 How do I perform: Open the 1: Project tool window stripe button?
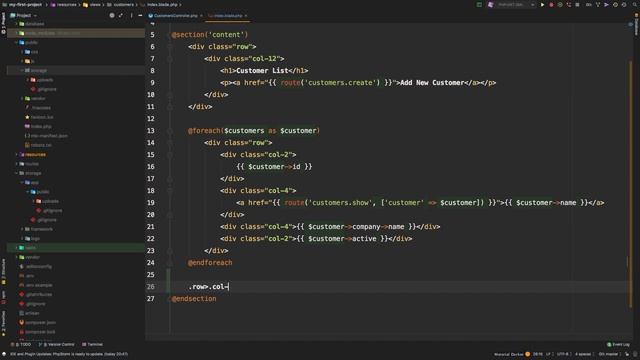click(3, 23)
